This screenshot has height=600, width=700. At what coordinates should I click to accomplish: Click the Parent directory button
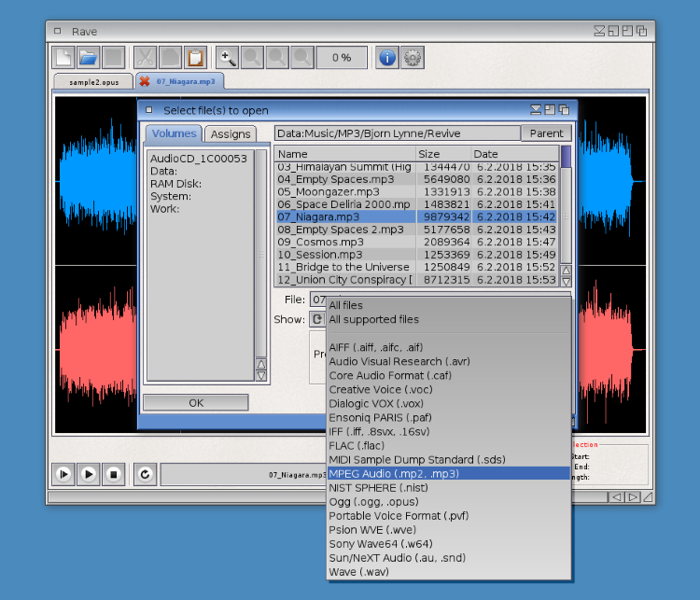(546, 133)
